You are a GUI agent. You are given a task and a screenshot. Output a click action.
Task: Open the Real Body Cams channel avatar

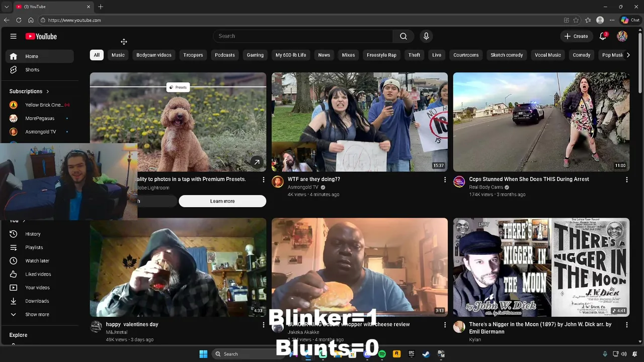(x=459, y=182)
